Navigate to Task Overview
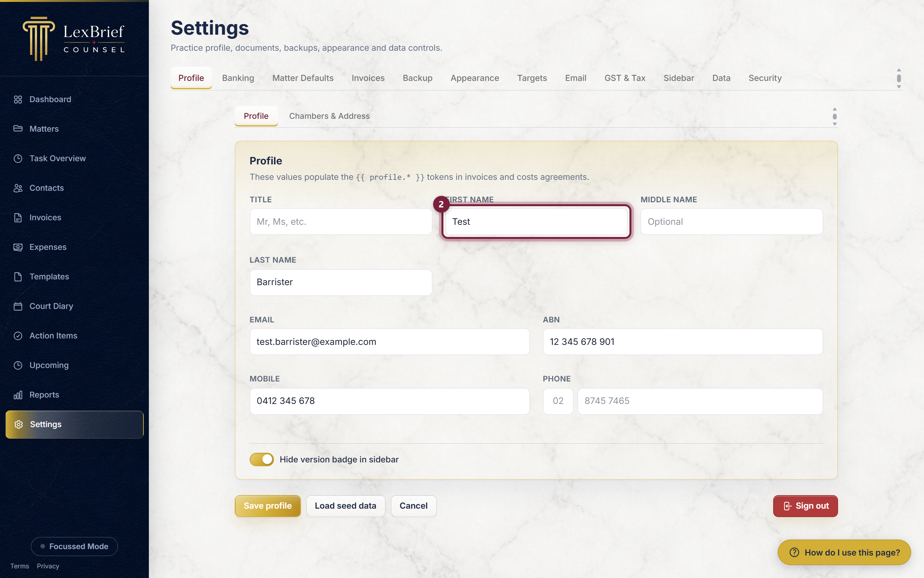The height and width of the screenshot is (578, 924). 74,158
